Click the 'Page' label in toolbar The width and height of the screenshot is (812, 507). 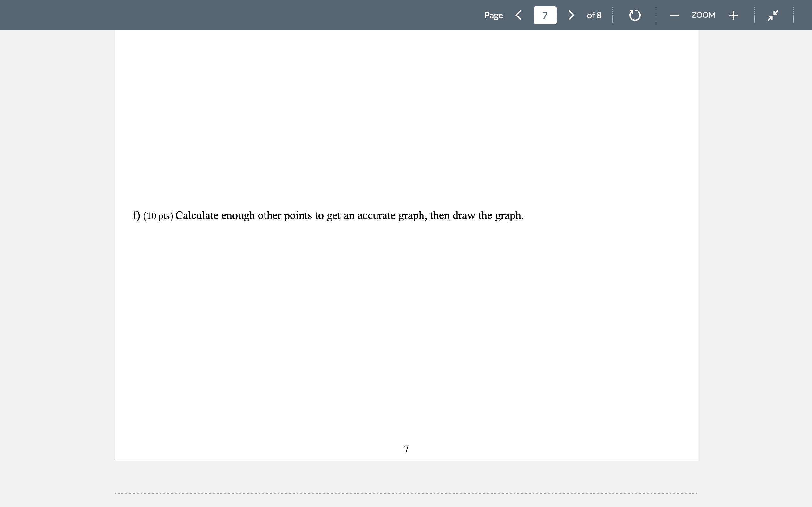493,15
